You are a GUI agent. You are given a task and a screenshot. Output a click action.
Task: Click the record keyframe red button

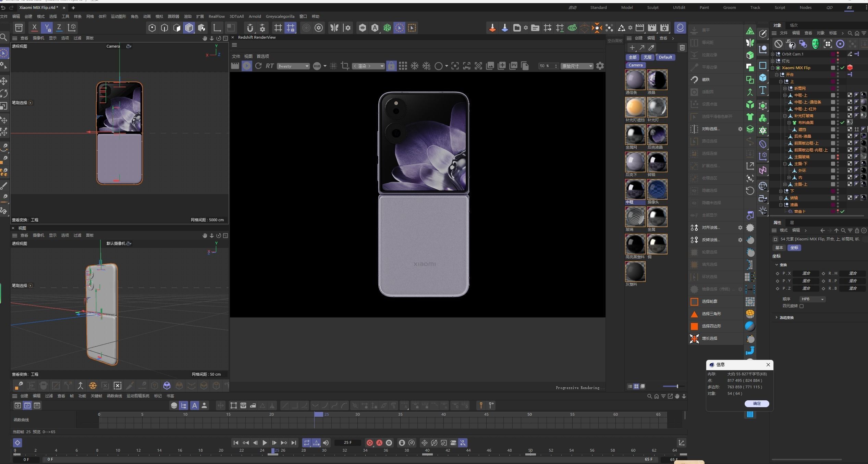369,443
